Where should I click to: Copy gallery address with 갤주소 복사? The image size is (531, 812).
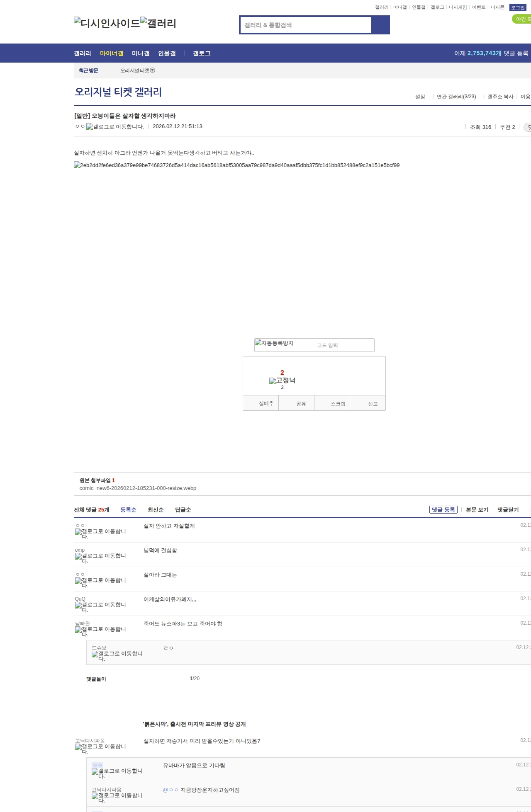[500, 97]
